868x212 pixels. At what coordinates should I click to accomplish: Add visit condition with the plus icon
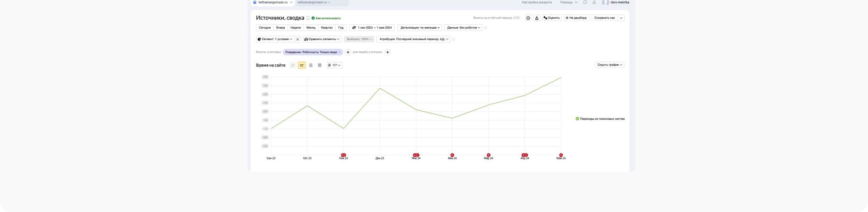coord(348,52)
